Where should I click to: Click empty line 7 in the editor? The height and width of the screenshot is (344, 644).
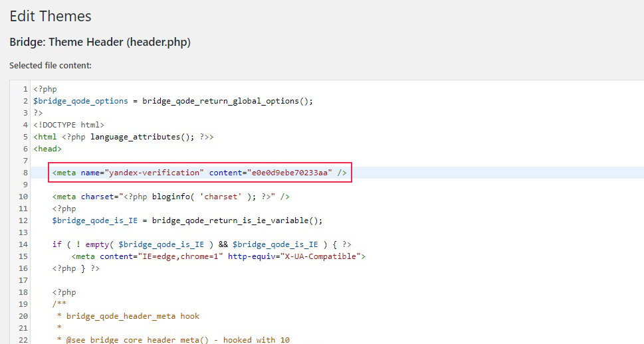coord(338,161)
